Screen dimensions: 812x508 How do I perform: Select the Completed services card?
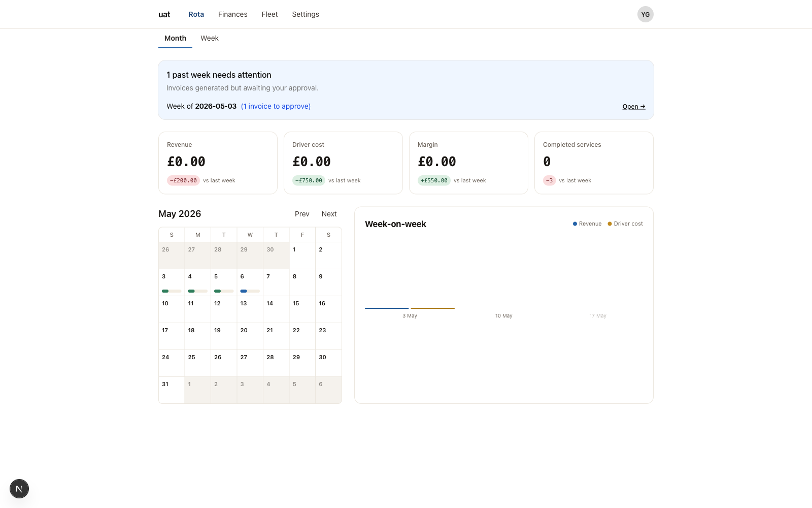[594, 163]
